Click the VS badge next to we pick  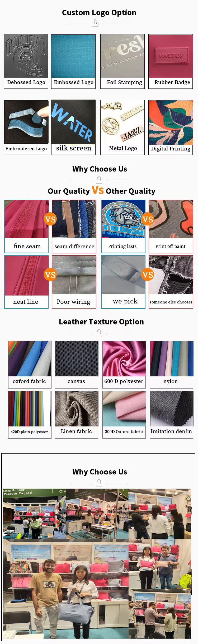coord(148,275)
